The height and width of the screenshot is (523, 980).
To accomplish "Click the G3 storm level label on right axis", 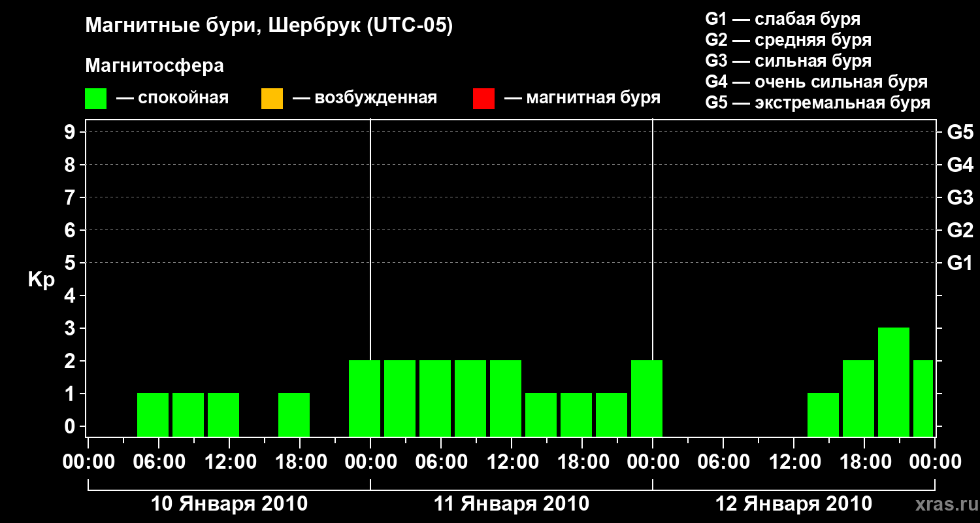I will pyautogui.click(x=960, y=197).
